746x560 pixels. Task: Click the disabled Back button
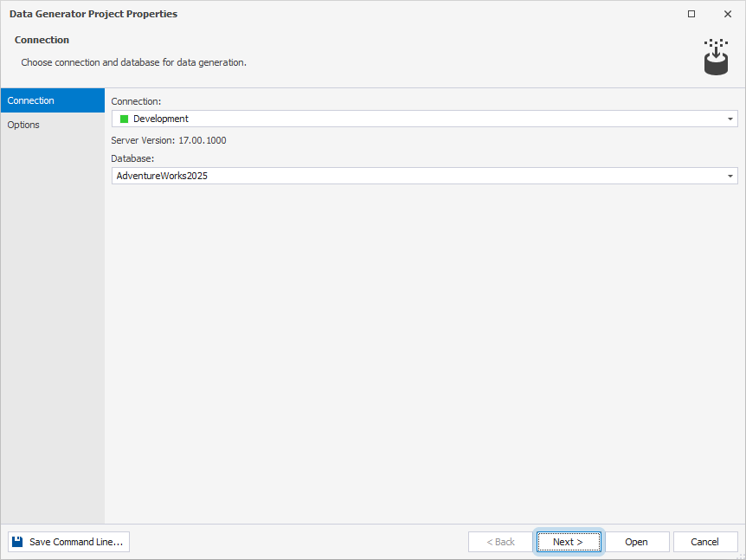coord(500,542)
